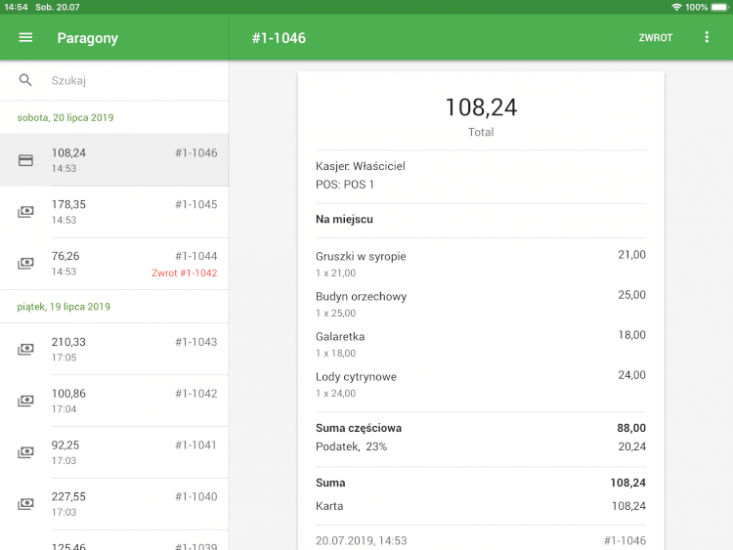Open the three-dot overflow menu

point(707,38)
